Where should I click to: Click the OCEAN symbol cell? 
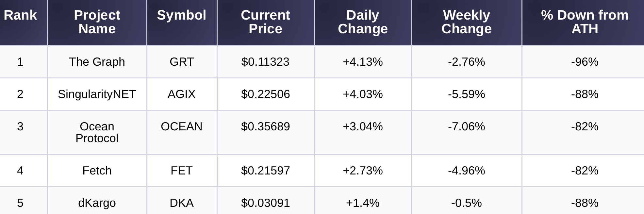pyautogui.click(x=182, y=126)
